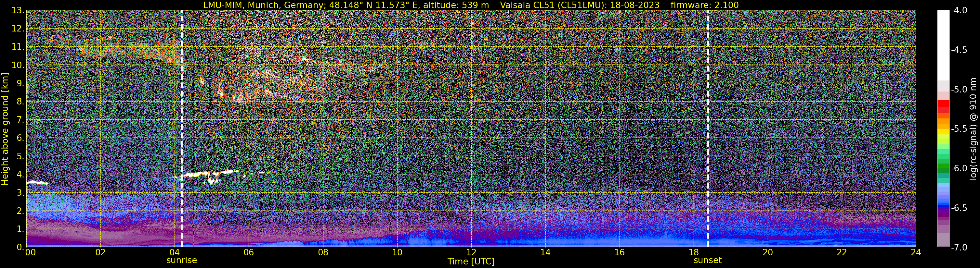Click the white section of the colorbar
Viewport: 980px width, 268px height.
(x=943, y=45)
